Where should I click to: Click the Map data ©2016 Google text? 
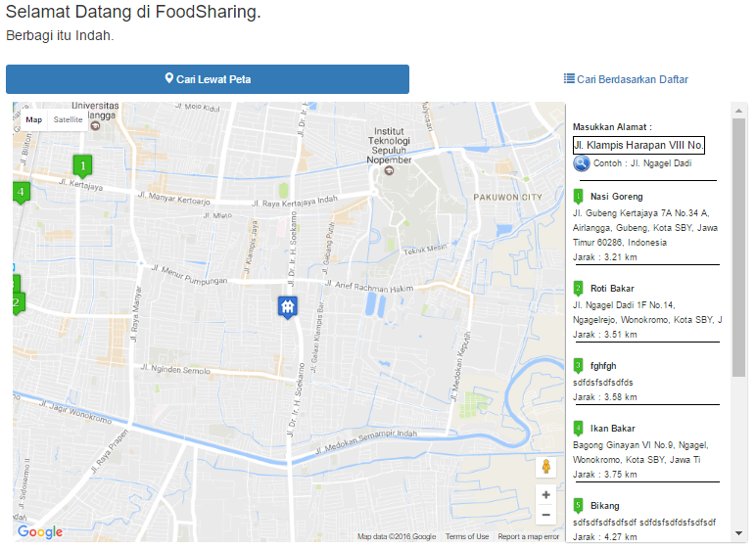point(397,536)
